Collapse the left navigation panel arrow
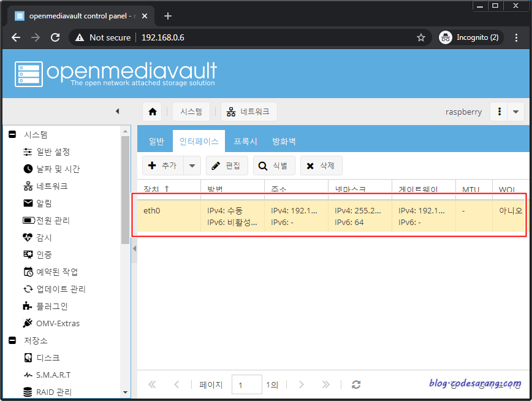532x401 pixels. coord(118,111)
